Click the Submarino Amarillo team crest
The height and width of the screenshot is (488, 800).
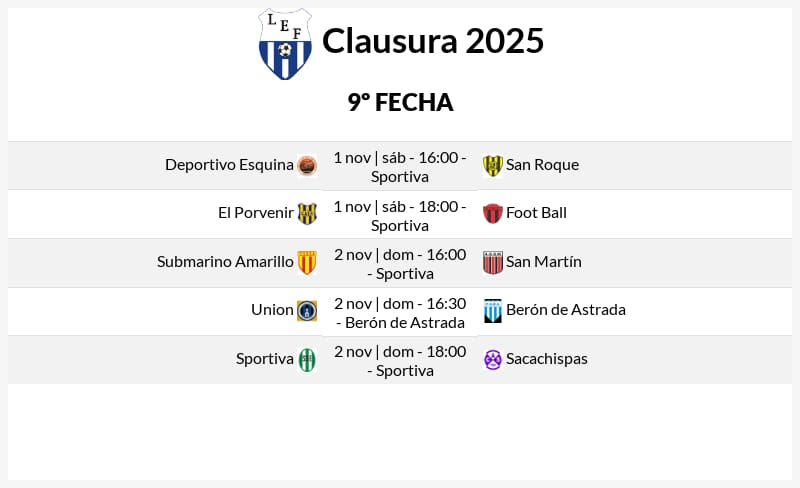click(307, 262)
